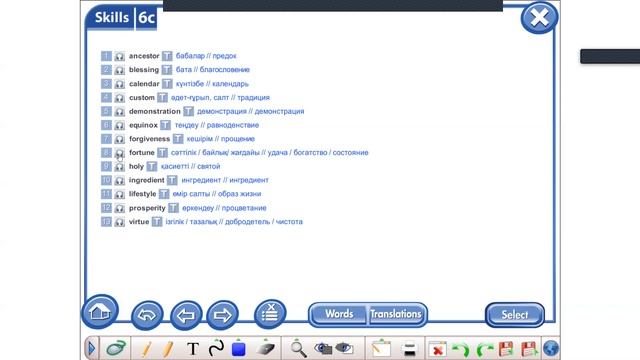Image resolution: width=640 pixels, height=360 pixels.
Task: Click number 13 box beside virtue
Action: [106, 222]
